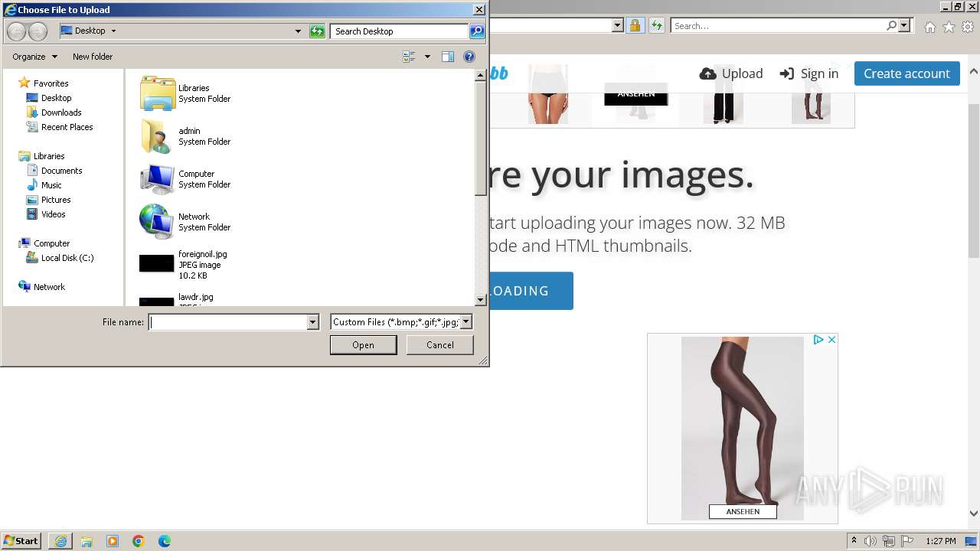Close the Choose File to Upload dialog
This screenshot has width=980, height=551.
[x=479, y=10]
